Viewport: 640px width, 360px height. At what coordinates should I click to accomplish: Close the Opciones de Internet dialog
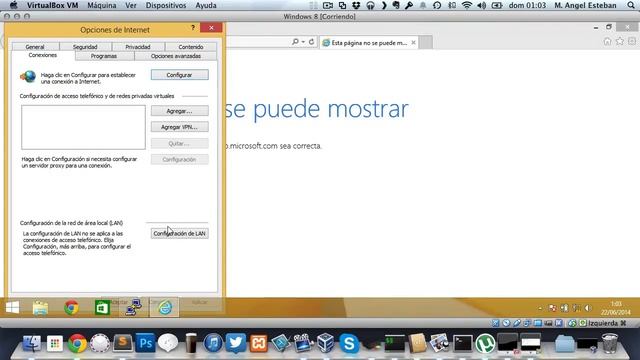click(x=211, y=28)
